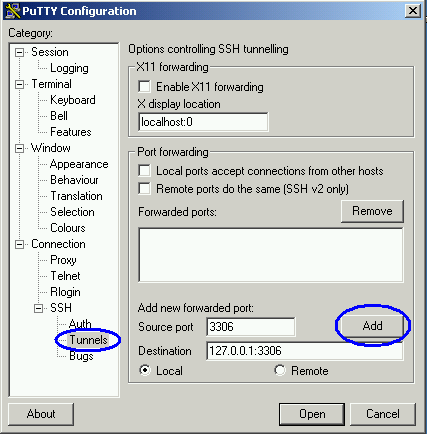Open the Tunnels category
Viewport: 427px width, 434px height.
point(88,340)
